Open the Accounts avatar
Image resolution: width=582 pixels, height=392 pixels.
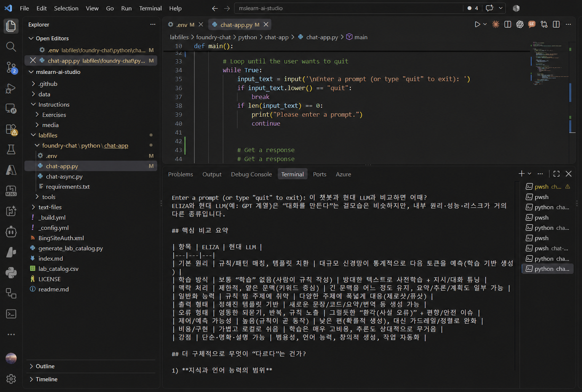point(11,358)
